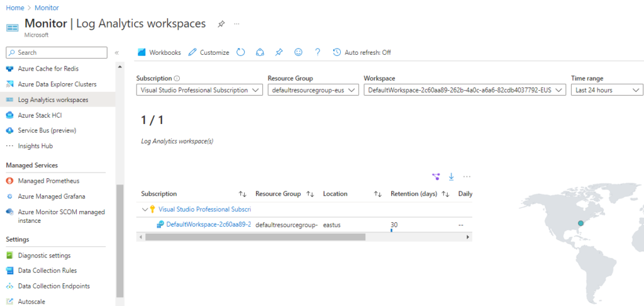Click the workspace dot on the map
The height and width of the screenshot is (306, 644).
(580, 223)
